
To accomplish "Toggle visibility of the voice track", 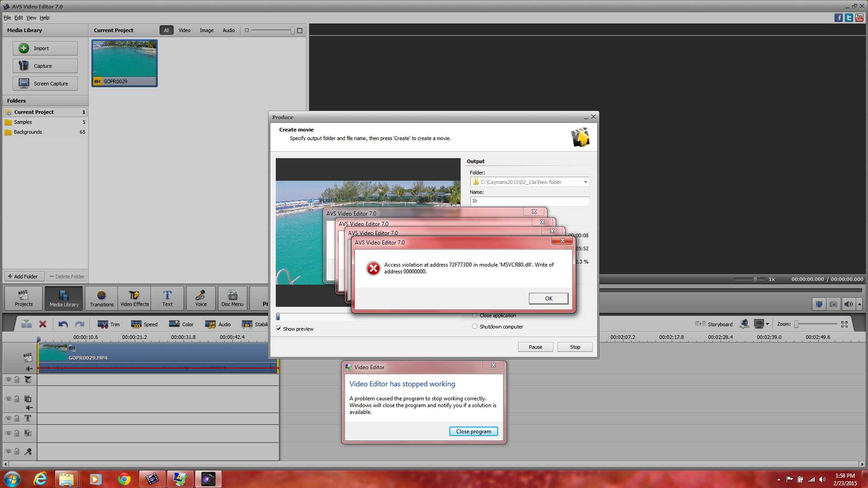I will click(x=8, y=451).
